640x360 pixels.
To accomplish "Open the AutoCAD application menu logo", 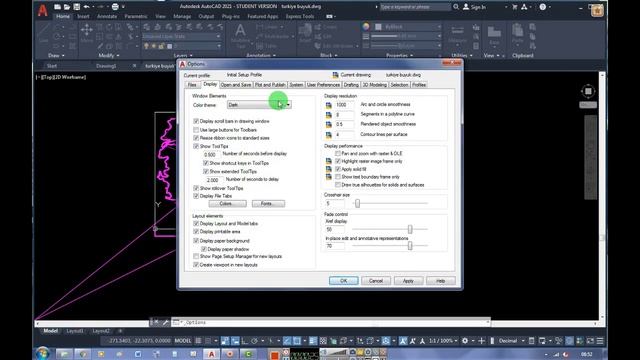I will point(42,10).
